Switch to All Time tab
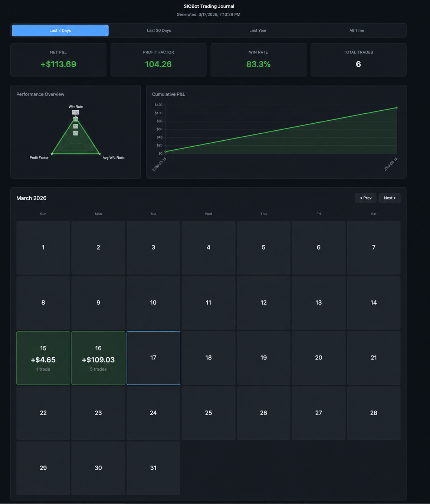 (357, 30)
